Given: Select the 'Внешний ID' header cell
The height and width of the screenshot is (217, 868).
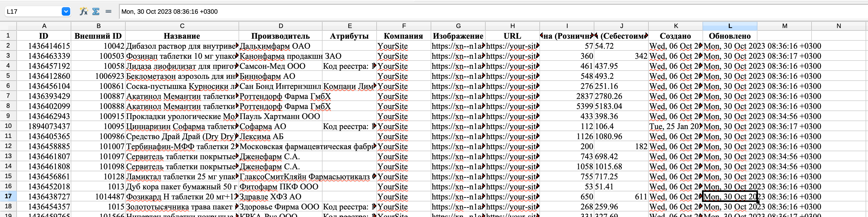Looking at the screenshot, I should (98, 36).
